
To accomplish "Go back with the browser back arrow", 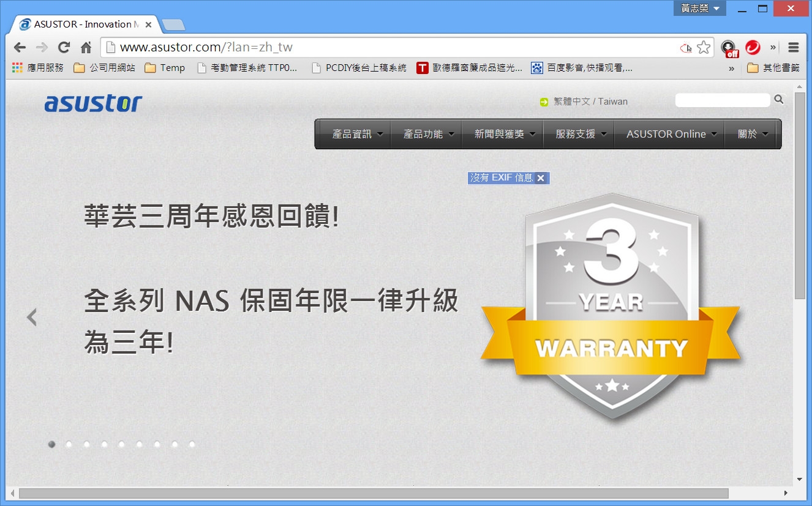I will [20, 48].
